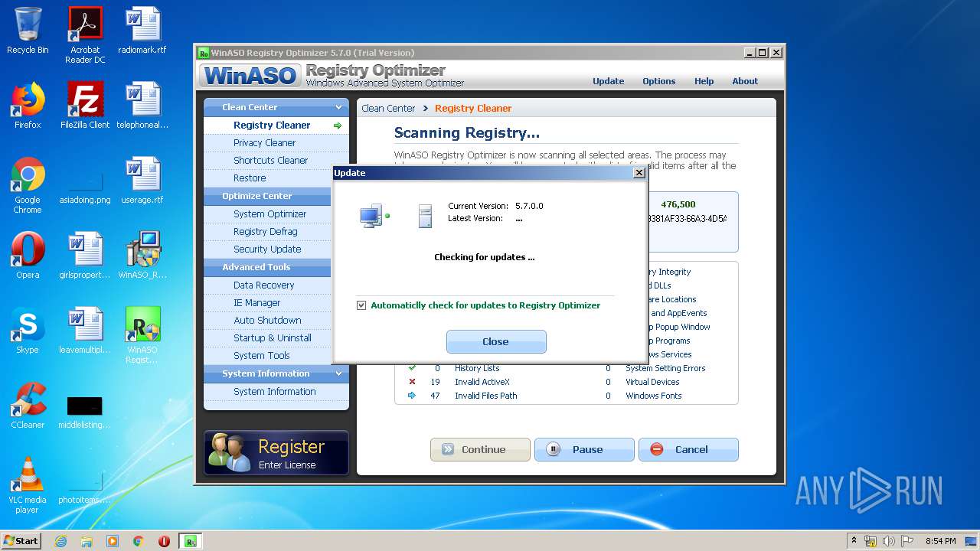Launch the Firefox desktop shortcut

click(x=28, y=106)
